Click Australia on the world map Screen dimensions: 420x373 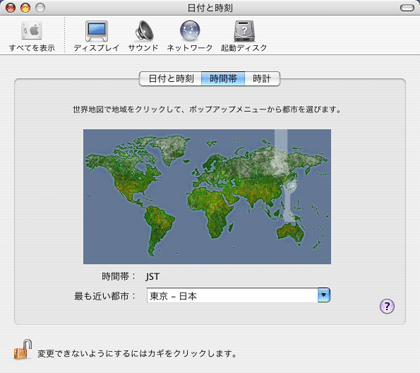[291, 232]
